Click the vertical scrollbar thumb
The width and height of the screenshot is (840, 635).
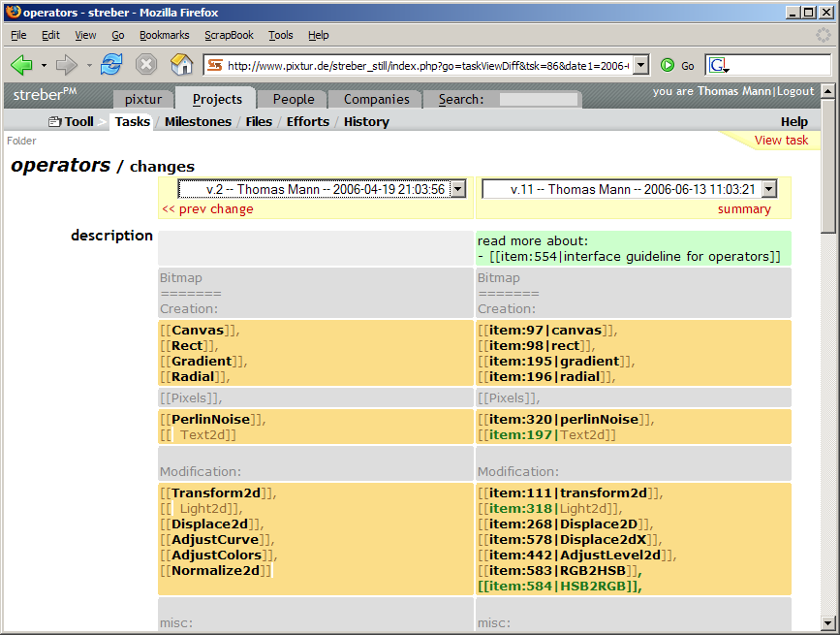pyautogui.click(x=827, y=166)
